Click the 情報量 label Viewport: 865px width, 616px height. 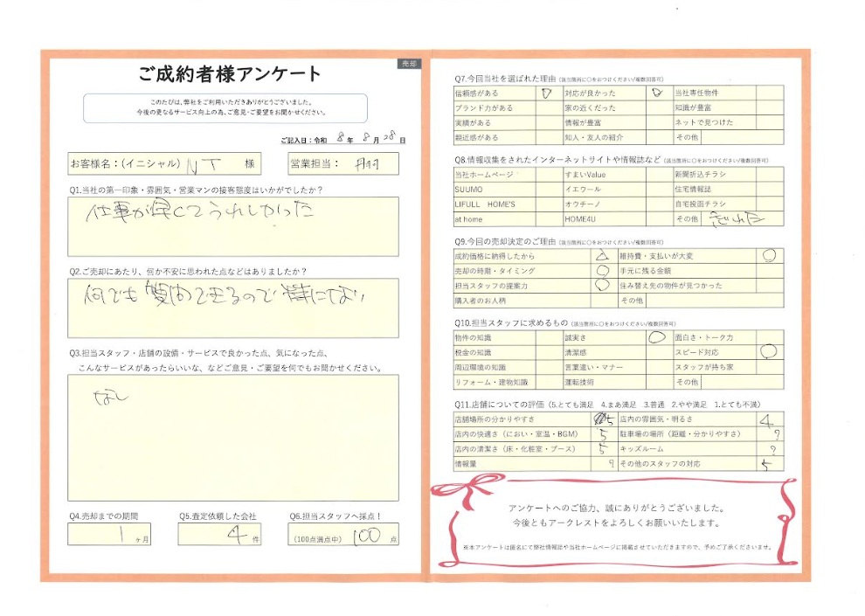[x=466, y=464]
